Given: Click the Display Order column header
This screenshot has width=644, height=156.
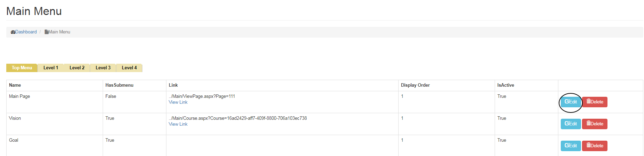Looking at the screenshot, I should (x=415, y=85).
